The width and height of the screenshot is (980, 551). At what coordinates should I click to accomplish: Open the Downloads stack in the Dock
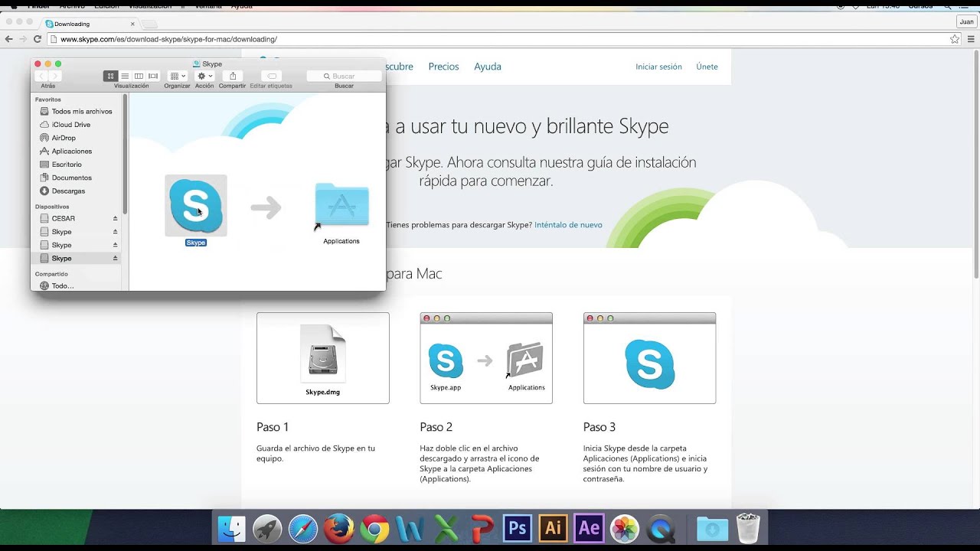pos(712,529)
